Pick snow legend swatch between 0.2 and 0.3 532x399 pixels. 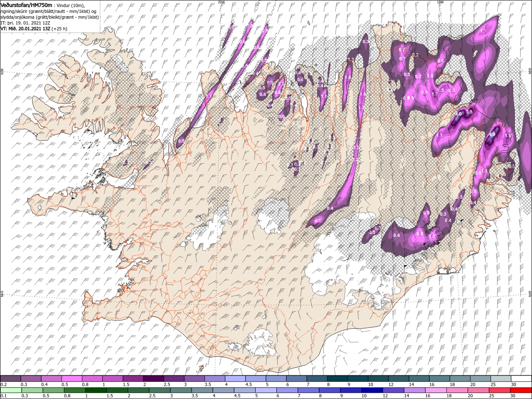click(10, 379)
